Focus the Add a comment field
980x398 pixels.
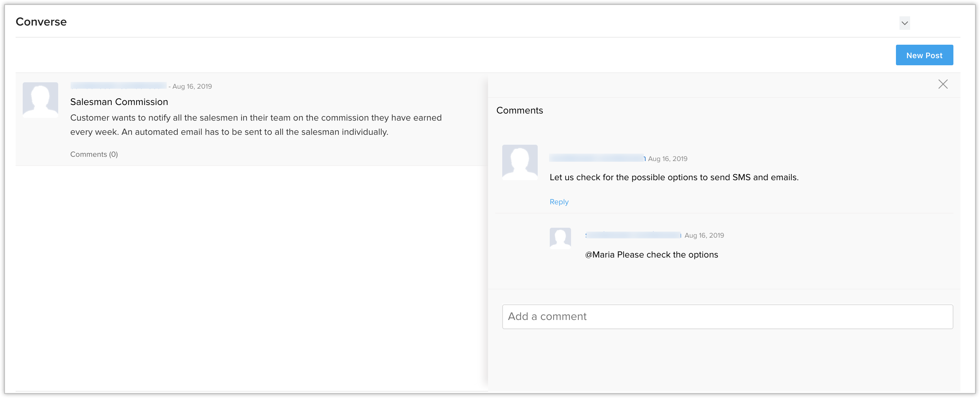point(727,316)
